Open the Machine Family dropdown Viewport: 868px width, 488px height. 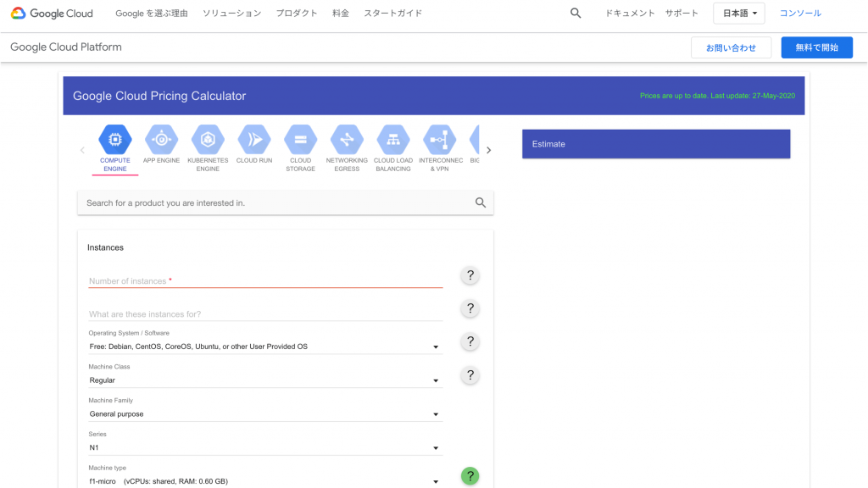pyautogui.click(x=265, y=414)
